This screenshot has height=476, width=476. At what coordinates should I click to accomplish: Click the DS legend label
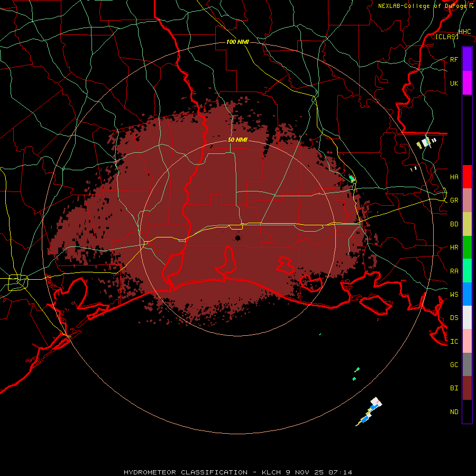click(454, 318)
